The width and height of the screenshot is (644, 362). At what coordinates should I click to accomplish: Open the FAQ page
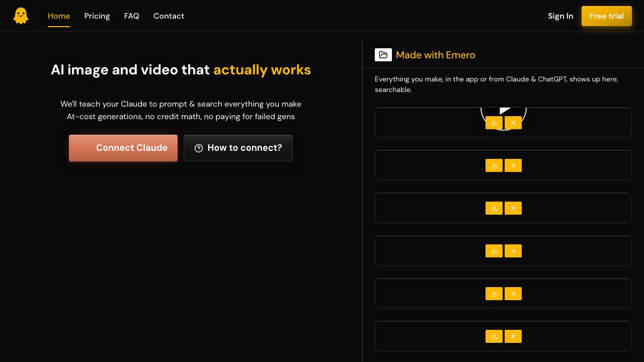(x=132, y=16)
